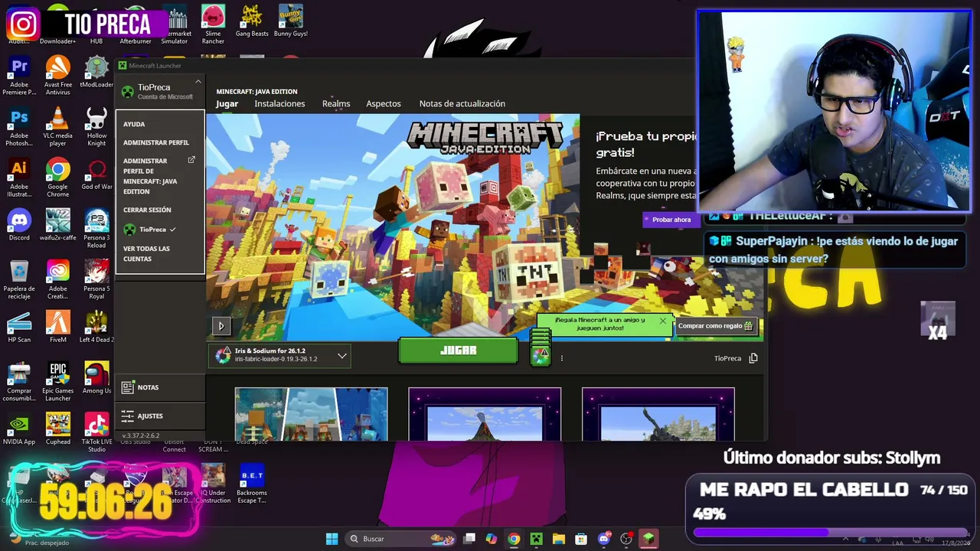The width and height of the screenshot is (980, 551).
Task: Select Epic Games Launcher desktop icon
Action: (x=57, y=382)
